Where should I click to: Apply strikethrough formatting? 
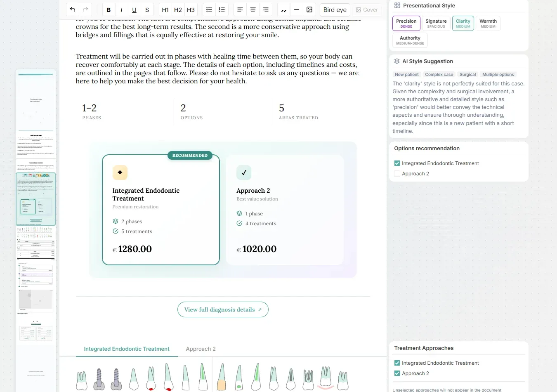[147, 9]
